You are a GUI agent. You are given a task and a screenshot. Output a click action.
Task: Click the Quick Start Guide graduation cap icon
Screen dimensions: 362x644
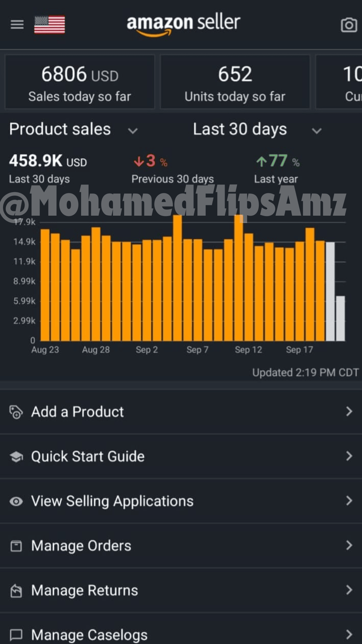(x=16, y=457)
